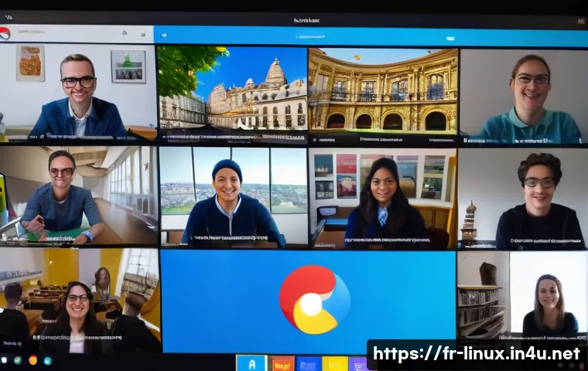
Task: Select the person wearing navy beanie
Action: [233, 198]
